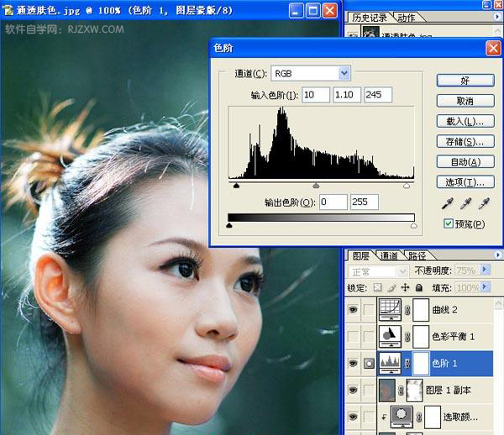Open the 填充 fill slider arrow
Screen dimensions: 504x435
tap(486, 286)
